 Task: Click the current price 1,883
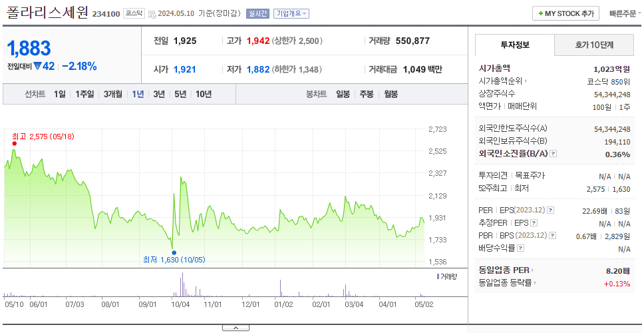point(29,49)
